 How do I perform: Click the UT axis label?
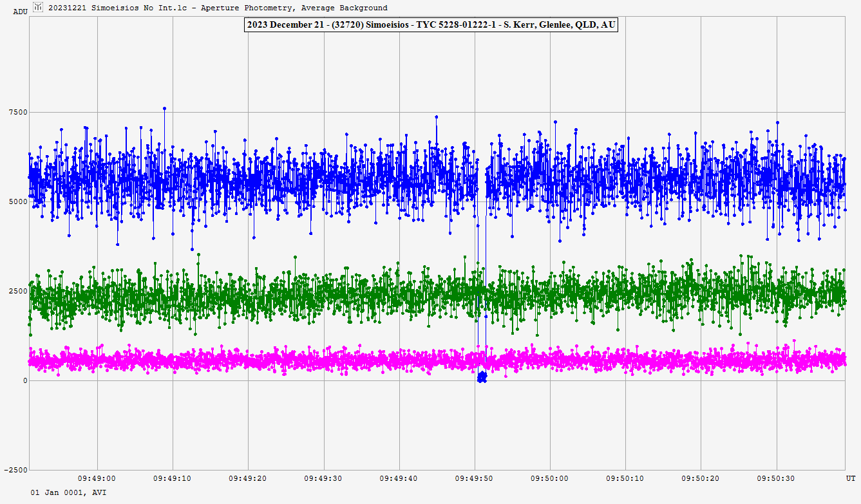851,478
